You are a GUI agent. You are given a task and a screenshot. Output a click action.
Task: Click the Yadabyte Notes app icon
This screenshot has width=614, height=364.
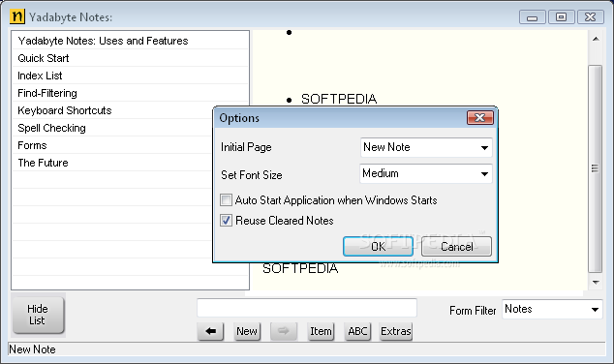[x=16, y=16]
